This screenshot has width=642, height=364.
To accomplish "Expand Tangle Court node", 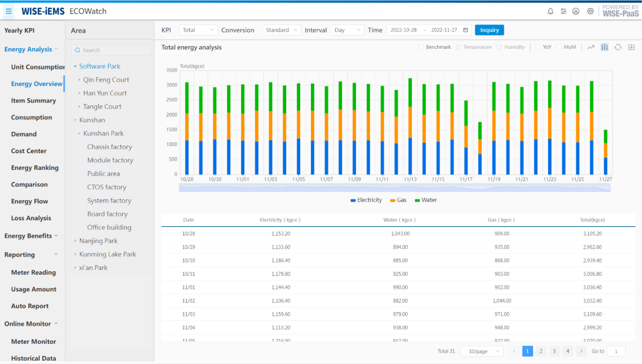I will click(79, 107).
